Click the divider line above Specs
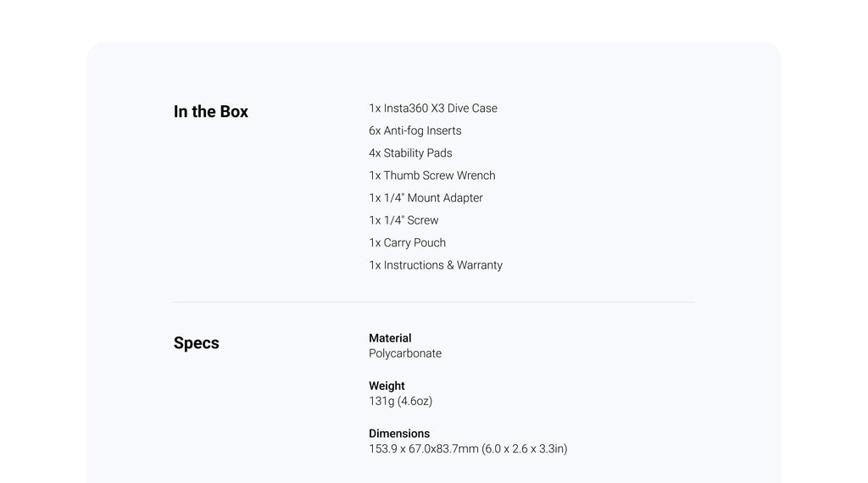Image resolution: width=868 pixels, height=483 pixels. (433, 302)
